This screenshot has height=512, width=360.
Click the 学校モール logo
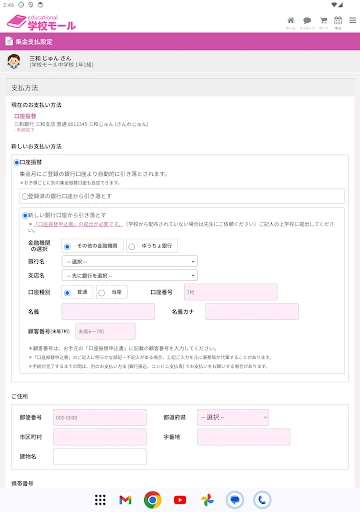(x=42, y=22)
